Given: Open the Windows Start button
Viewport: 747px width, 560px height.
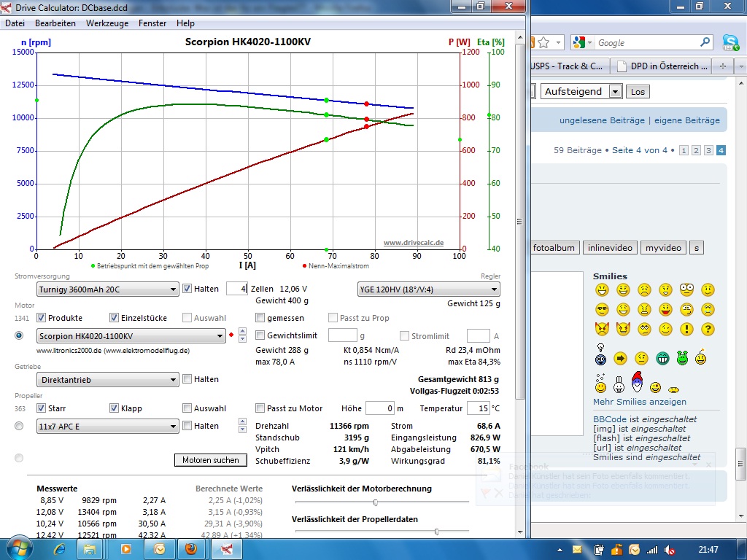Looking at the screenshot, I should click(x=18, y=548).
